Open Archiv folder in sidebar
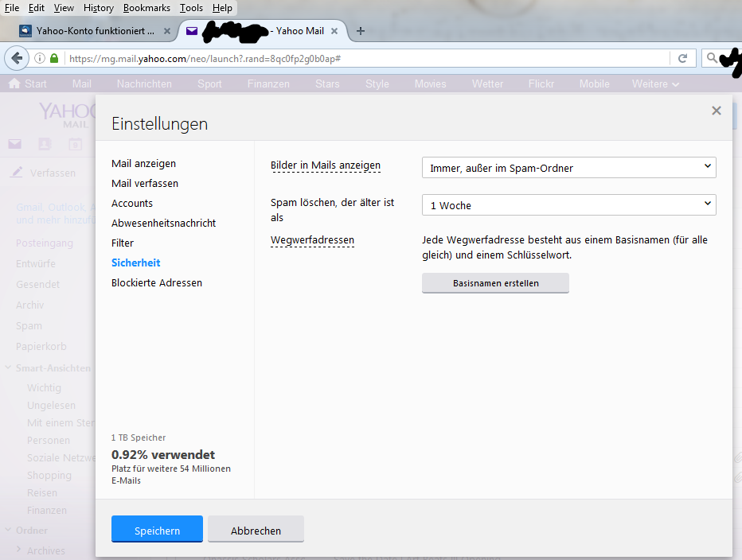Screen dimensions: 742x560 (29, 305)
